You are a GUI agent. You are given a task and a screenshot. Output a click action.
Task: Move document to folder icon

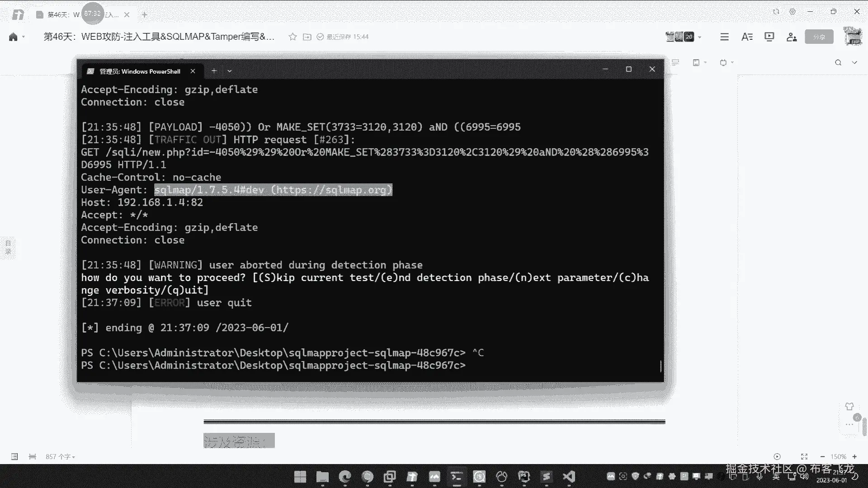307,37
